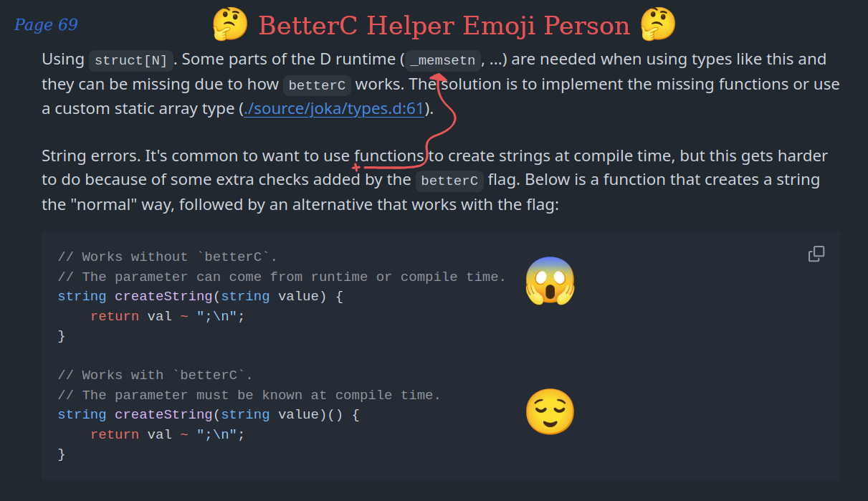This screenshot has width=868, height=501.
Task: Click the first createString function declaration line
Action: pos(200,296)
